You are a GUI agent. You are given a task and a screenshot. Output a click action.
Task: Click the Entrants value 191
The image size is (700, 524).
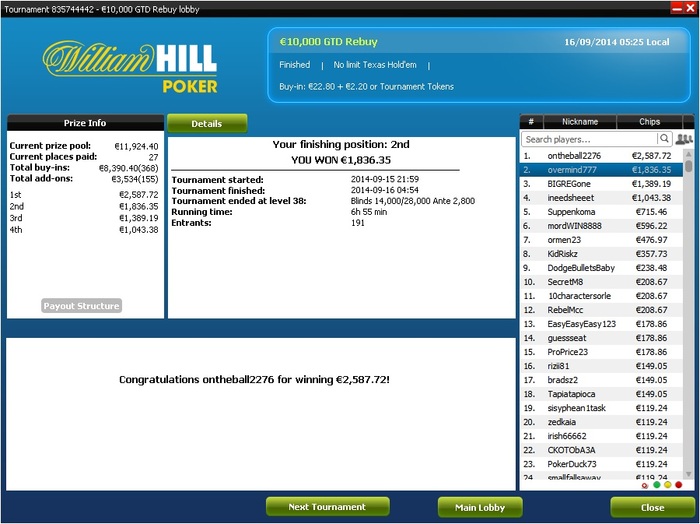358,222
